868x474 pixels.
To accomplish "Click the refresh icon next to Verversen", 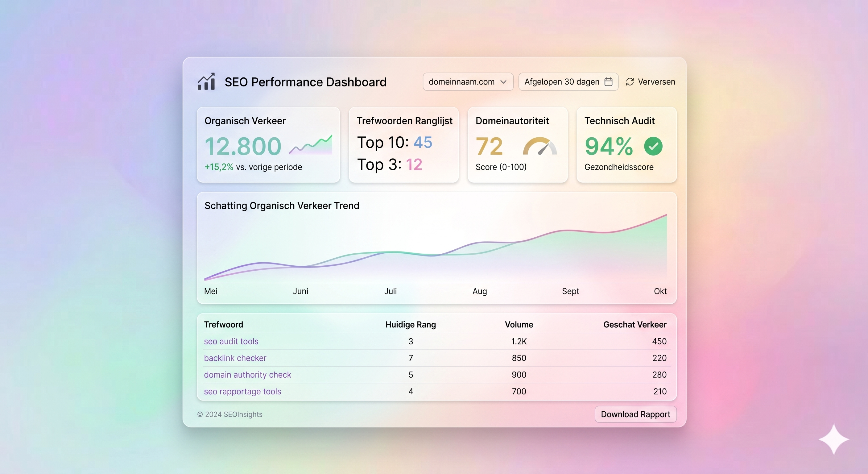I will [630, 81].
